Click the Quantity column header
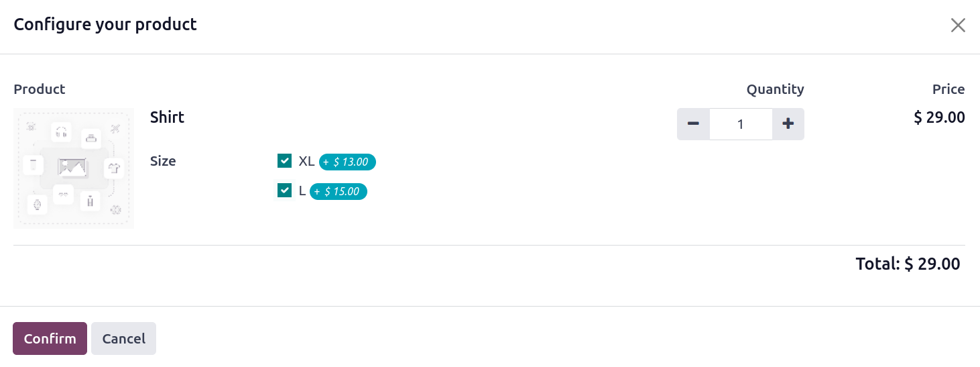Screen dimensions: 980x367 pyautogui.click(x=775, y=89)
